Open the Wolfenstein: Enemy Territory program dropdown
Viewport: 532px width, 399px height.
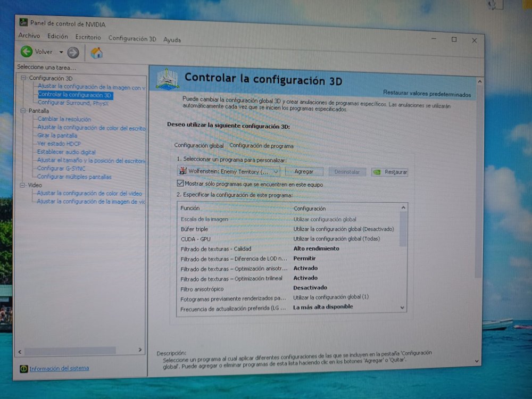pyautogui.click(x=229, y=171)
